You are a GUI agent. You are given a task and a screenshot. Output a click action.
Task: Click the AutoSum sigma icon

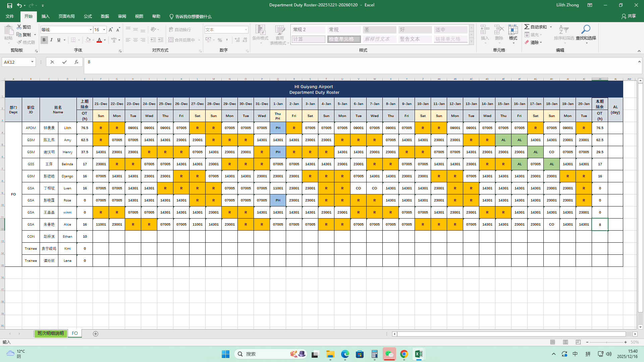click(x=527, y=27)
